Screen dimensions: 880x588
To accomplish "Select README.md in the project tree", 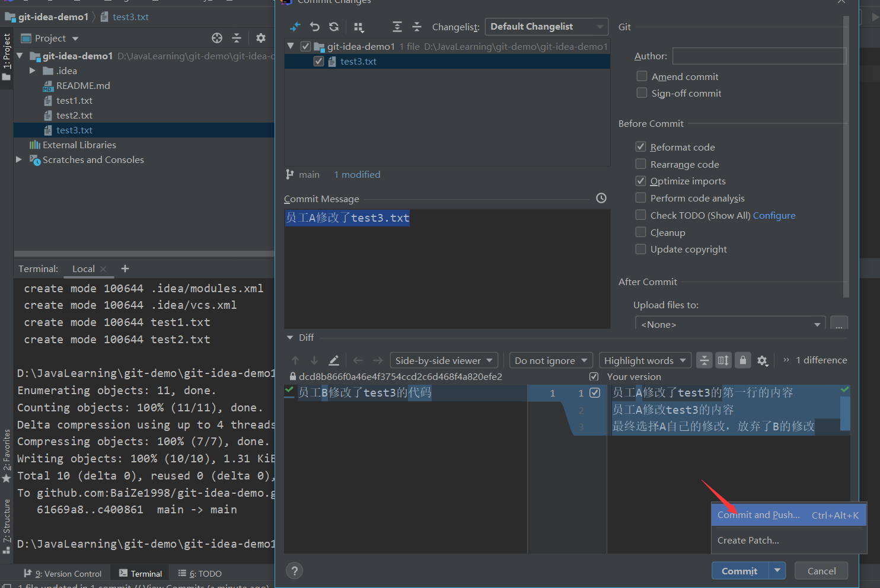I will tap(83, 86).
